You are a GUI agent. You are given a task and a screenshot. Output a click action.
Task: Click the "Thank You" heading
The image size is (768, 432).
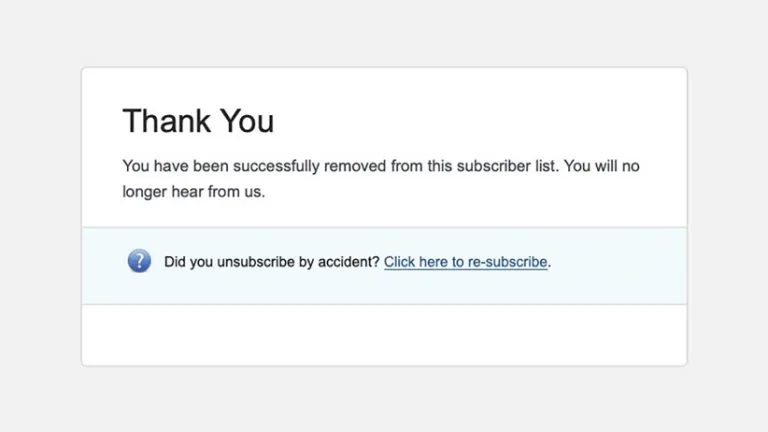coord(198,121)
